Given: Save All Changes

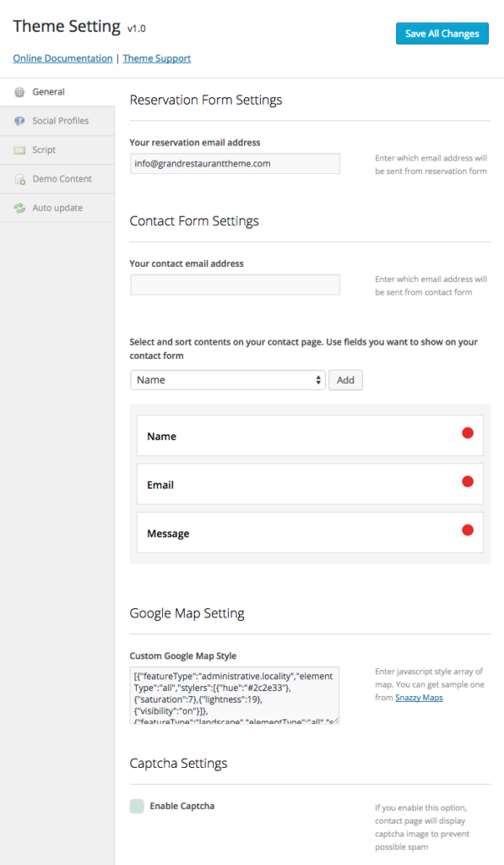Looking at the screenshot, I should click(x=442, y=34).
